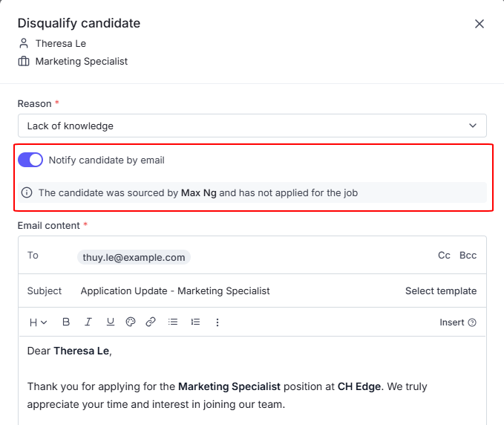The height and width of the screenshot is (425, 504).
Task: Click the info icon beside sourced notice
Action: 27,193
